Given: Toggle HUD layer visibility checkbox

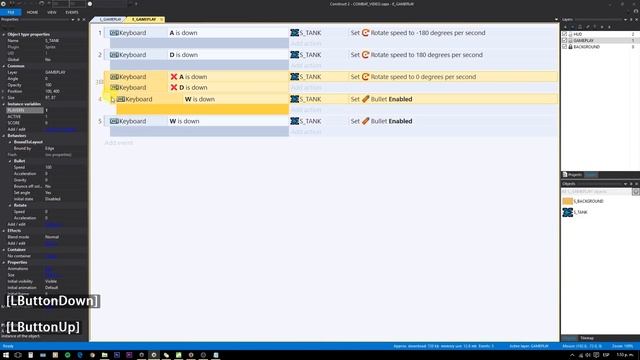Looking at the screenshot, I should point(564,34).
